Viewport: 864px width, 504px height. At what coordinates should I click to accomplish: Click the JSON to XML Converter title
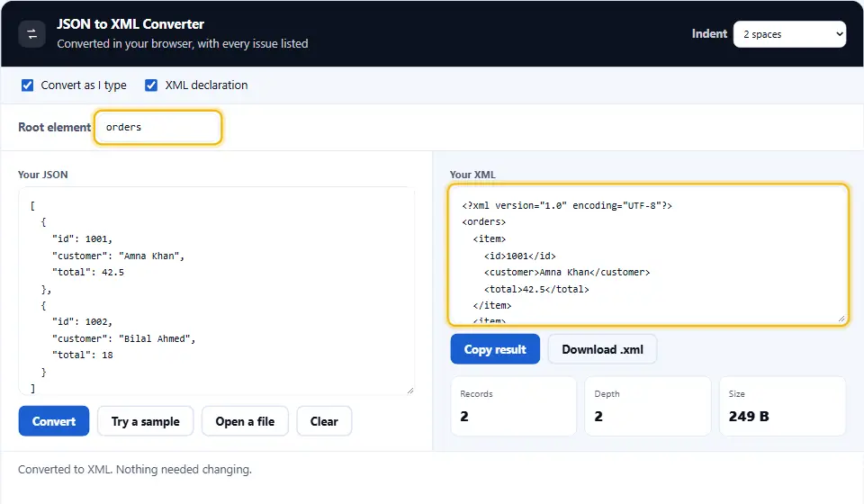[x=130, y=24]
